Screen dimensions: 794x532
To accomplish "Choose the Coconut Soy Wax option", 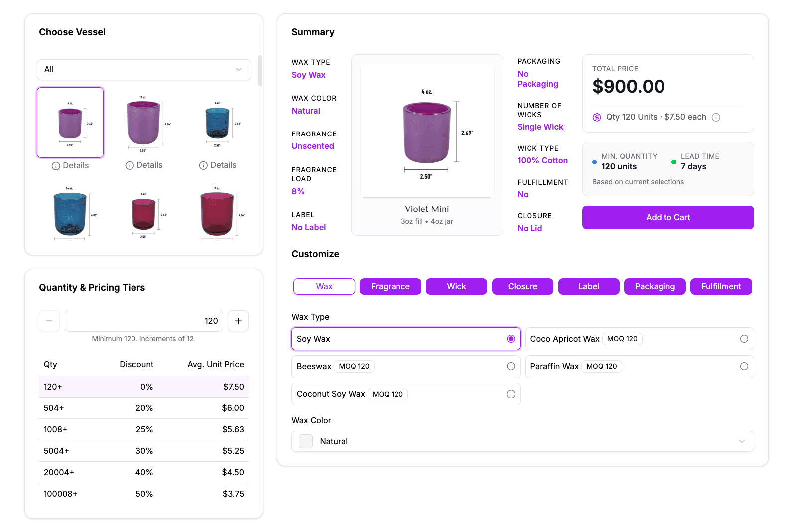I will 511,394.
